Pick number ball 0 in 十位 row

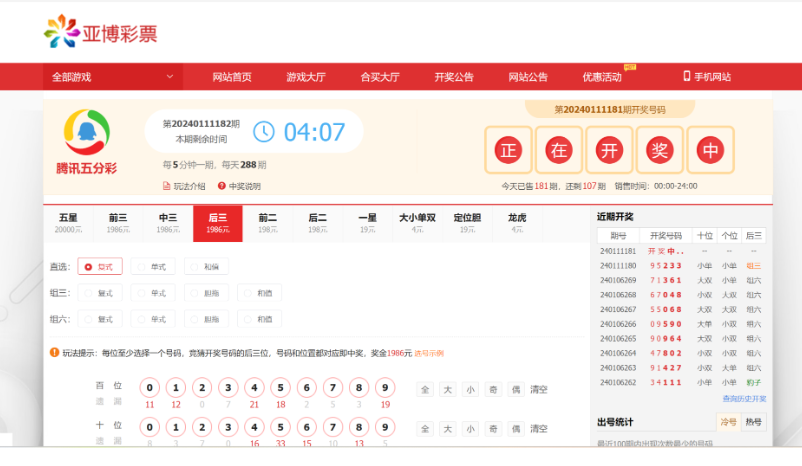click(x=150, y=427)
